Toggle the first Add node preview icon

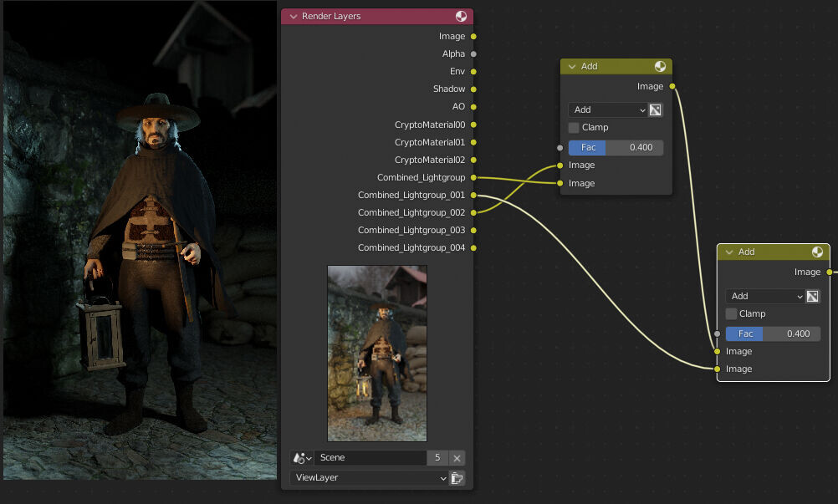[x=660, y=66]
